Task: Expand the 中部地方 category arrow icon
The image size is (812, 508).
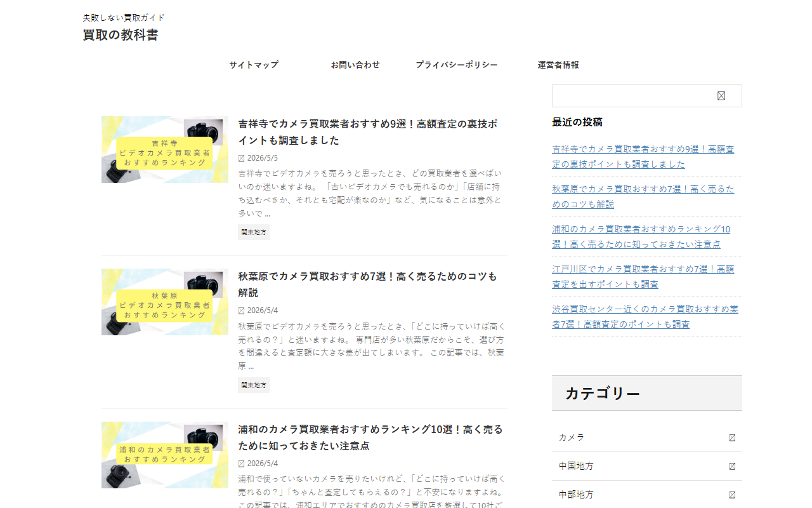Action: [x=732, y=495]
